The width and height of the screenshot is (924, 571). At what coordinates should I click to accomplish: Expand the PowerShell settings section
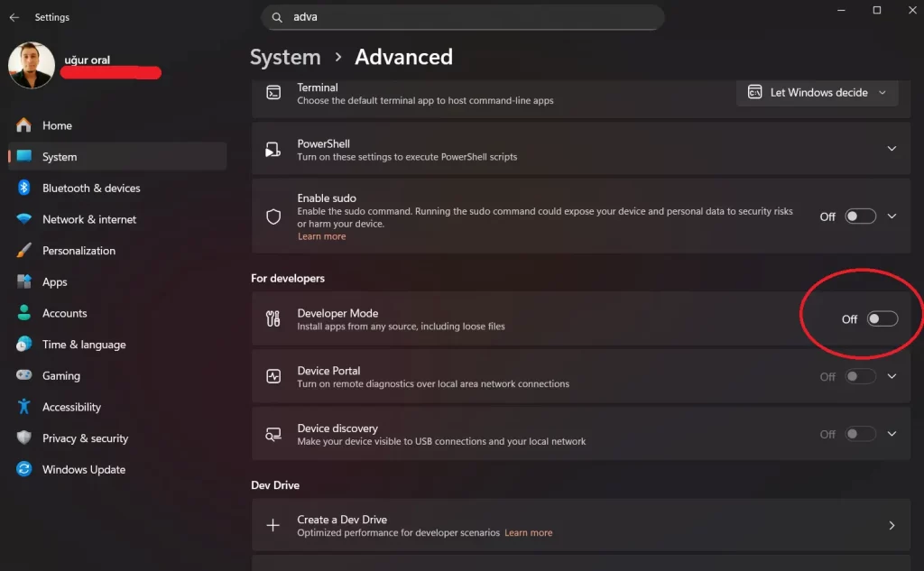click(x=892, y=148)
